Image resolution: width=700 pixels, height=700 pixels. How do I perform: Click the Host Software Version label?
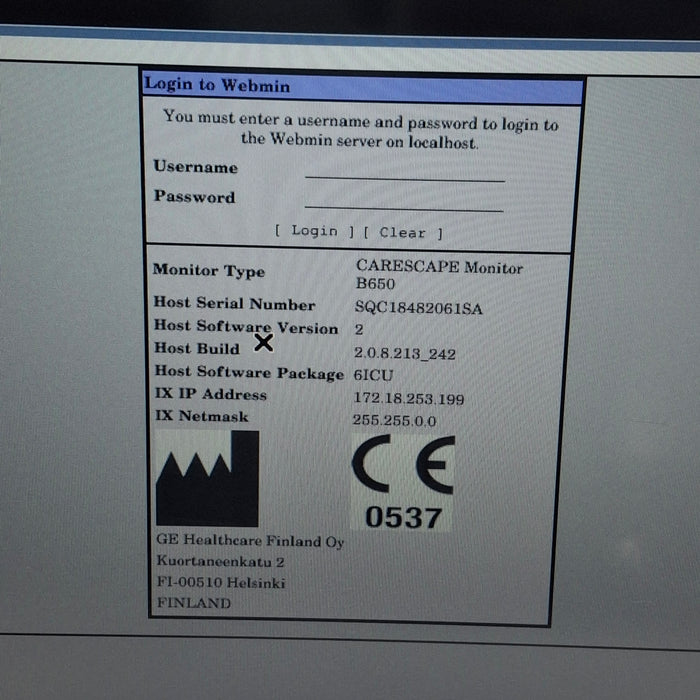pyautogui.click(x=245, y=327)
